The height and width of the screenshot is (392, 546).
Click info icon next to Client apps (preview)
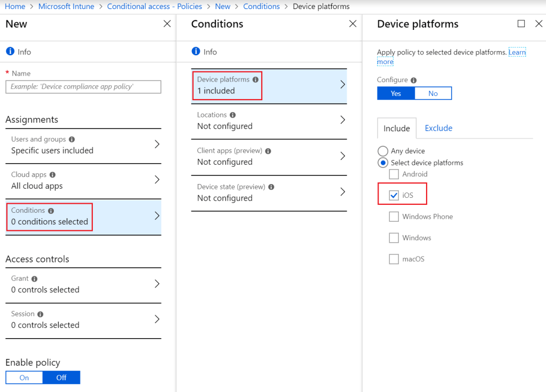pyautogui.click(x=268, y=151)
